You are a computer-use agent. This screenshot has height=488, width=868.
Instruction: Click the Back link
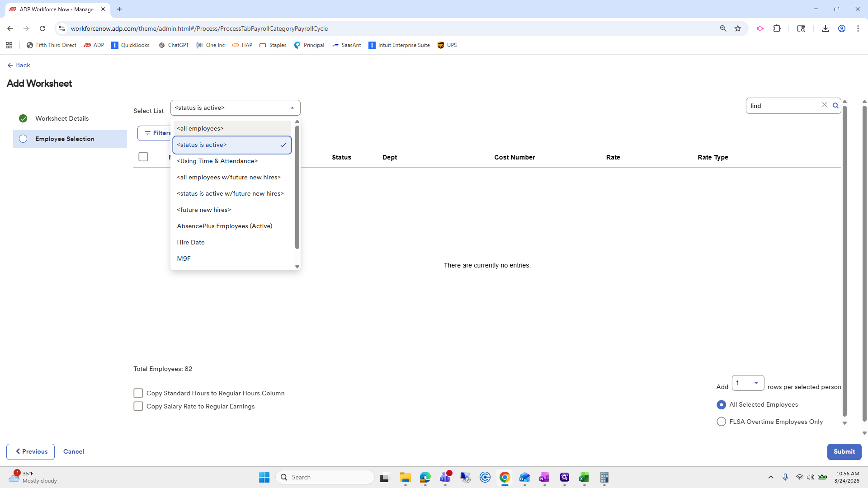click(x=23, y=65)
